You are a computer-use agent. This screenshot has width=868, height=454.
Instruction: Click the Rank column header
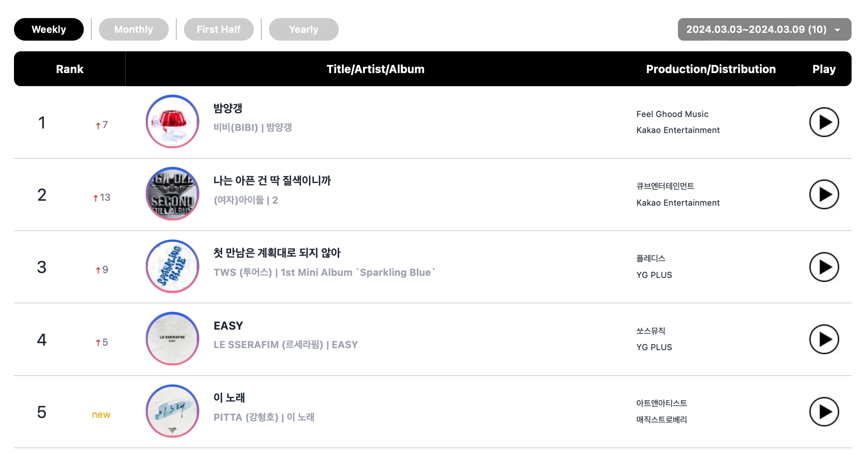[x=69, y=69]
